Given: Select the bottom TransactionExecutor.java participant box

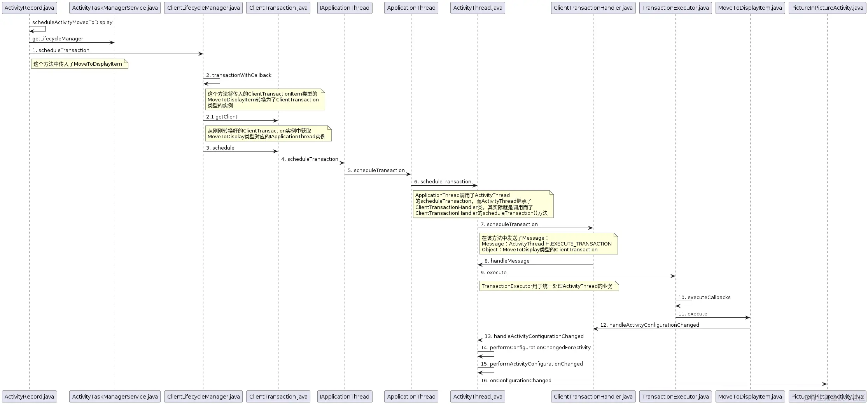Looking at the screenshot, I should coord(675,397).
